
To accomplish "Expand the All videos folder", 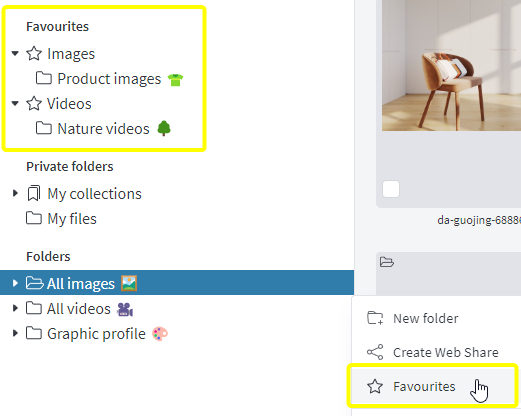I will (15, 308).
